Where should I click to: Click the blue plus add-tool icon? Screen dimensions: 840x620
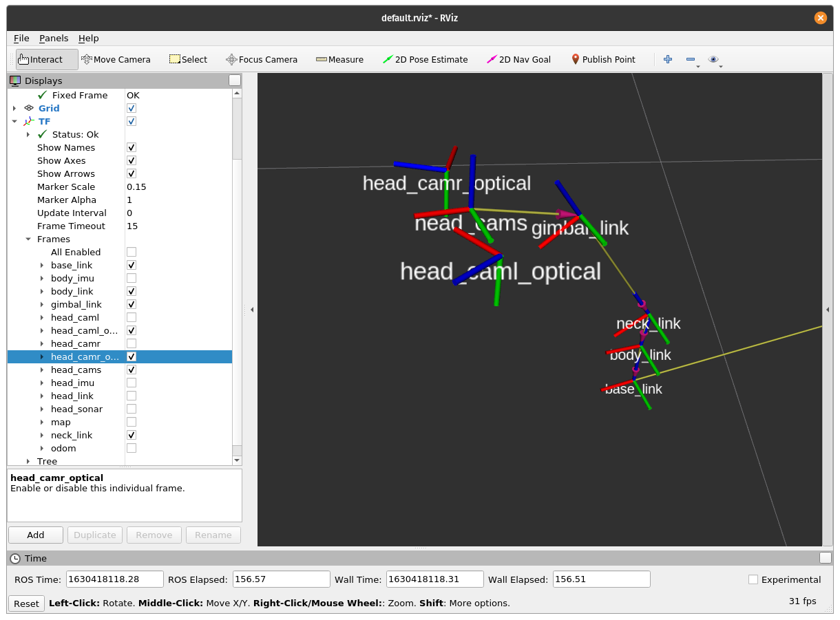tap(667, 59)
